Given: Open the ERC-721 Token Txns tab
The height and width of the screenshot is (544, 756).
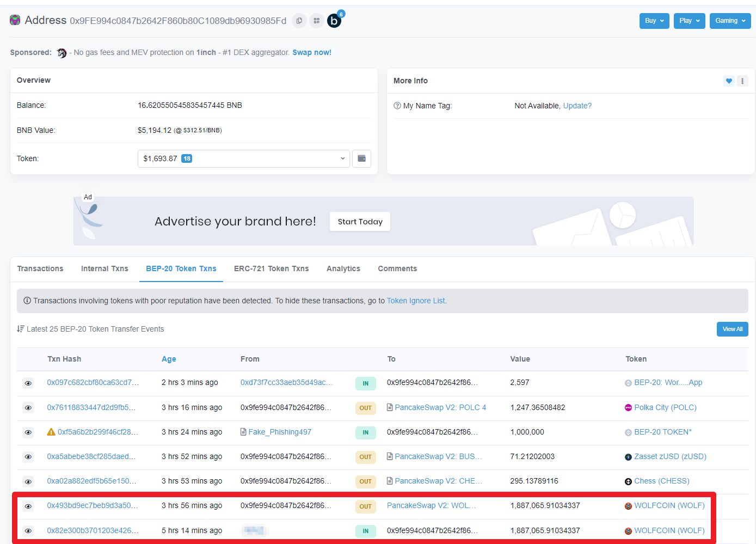Looking at the screenshot, I should click(271, 268).
